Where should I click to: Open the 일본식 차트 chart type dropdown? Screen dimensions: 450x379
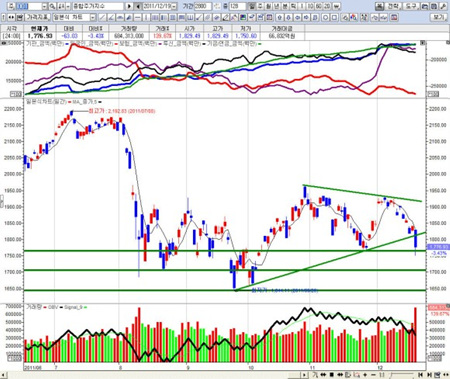click(x=93, y=17)
